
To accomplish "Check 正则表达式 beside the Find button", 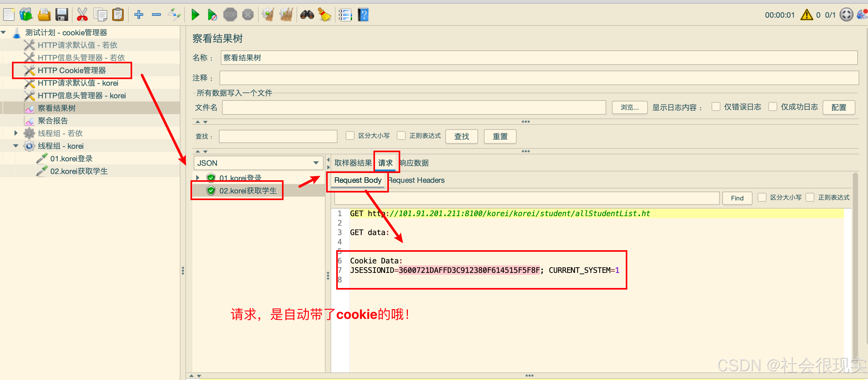I will click(810, 197).
